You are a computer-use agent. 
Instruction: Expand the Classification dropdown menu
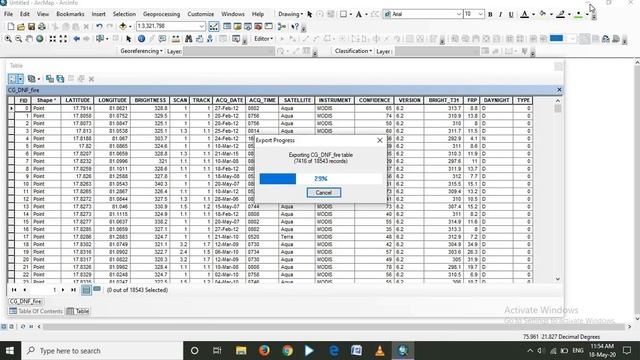[x=353, y=51]
